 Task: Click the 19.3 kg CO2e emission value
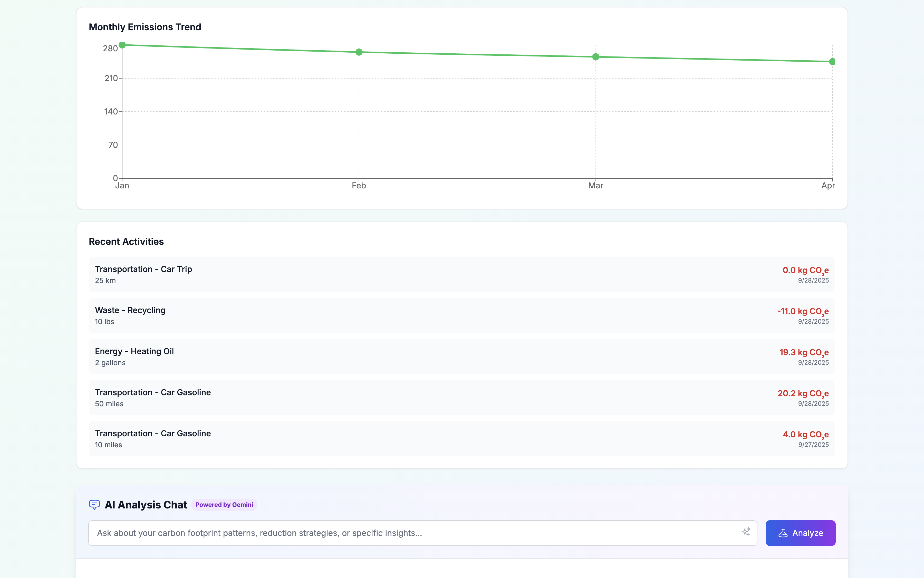pyautogui.click(x=804, y=352)
